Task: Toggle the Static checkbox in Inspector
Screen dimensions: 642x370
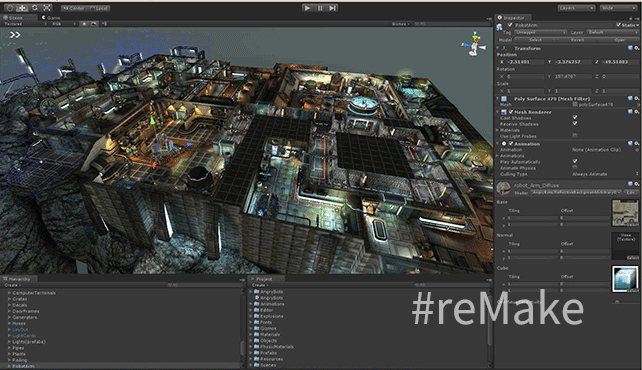Action: (x=618, y=25)
